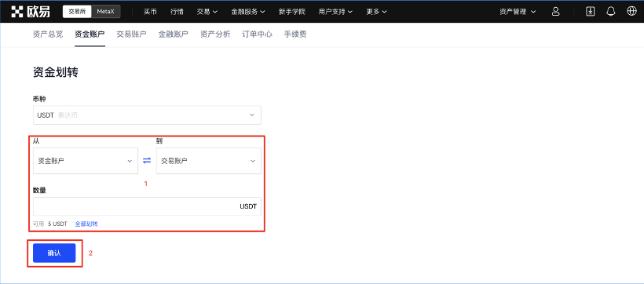
Task: Switch to 资产分析 tab
Action: pos(215,35)
